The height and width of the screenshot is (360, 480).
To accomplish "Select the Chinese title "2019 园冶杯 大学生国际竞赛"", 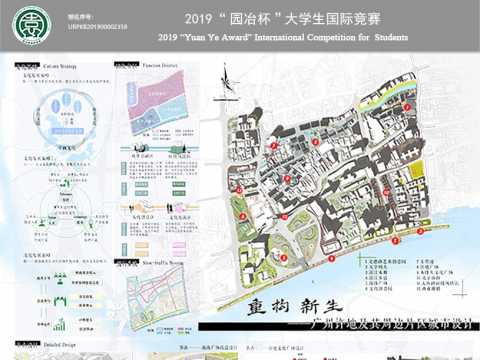I will click(283, 19).
